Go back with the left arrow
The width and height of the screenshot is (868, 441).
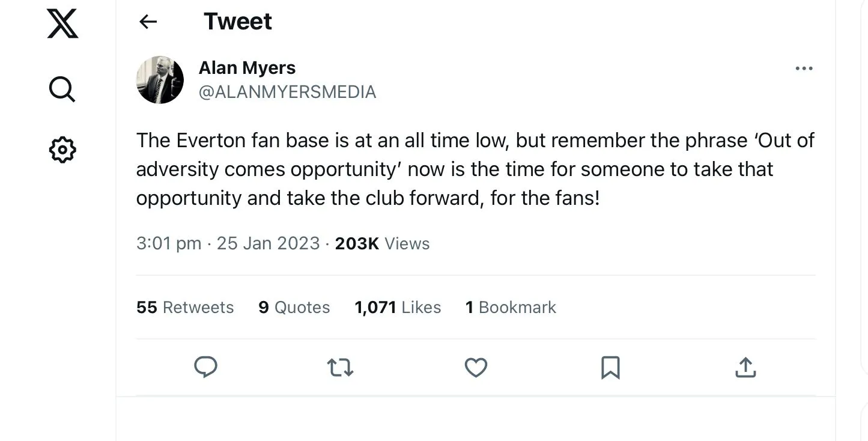point(148,22)
